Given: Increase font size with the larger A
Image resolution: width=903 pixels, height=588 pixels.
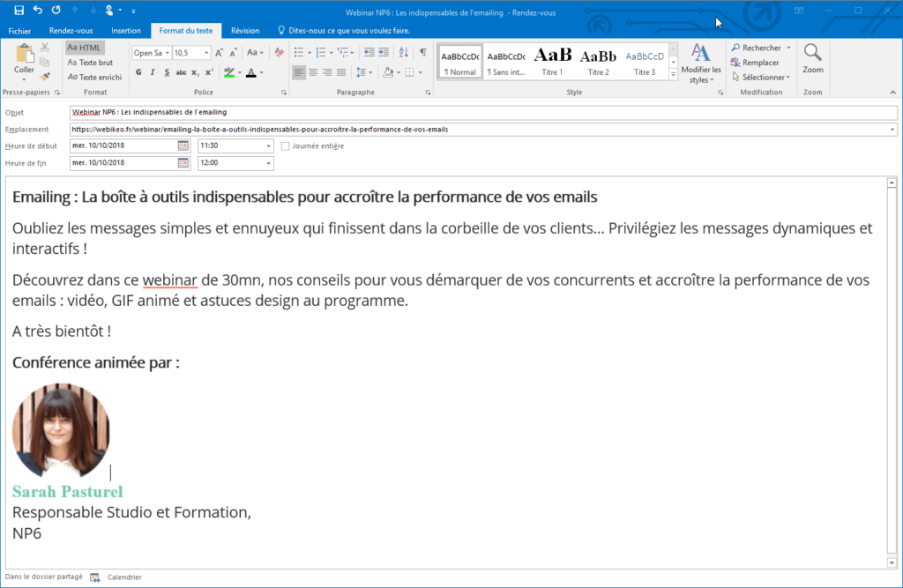Looking at the screenshot, I should [219, 53].
